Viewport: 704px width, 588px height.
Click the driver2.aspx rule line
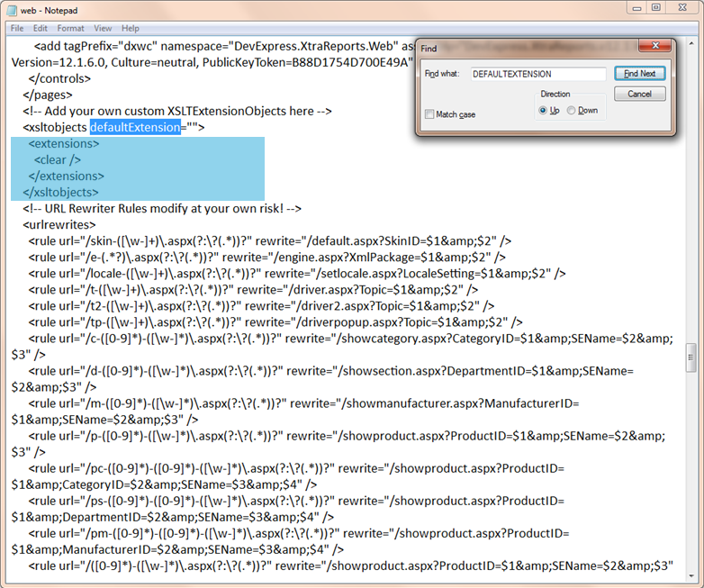(x=261, y=306)
